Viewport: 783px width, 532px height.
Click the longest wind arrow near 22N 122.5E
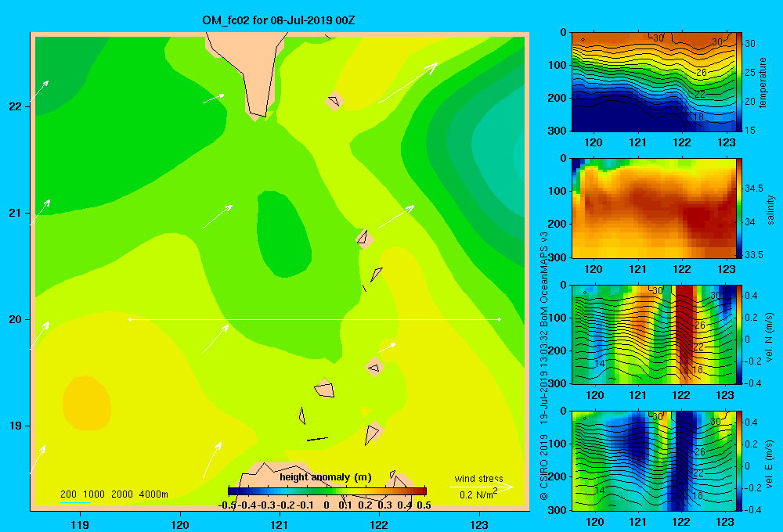pos(408,83)
